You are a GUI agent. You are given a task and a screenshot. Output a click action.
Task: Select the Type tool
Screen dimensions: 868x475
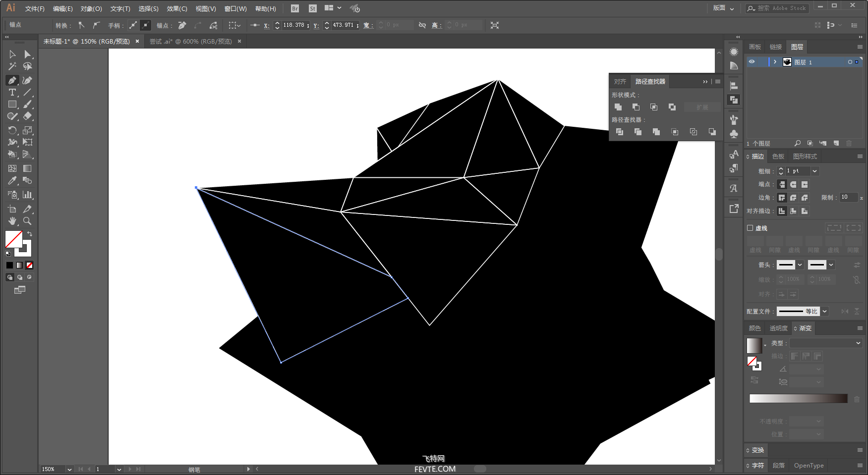pos(12,93)
